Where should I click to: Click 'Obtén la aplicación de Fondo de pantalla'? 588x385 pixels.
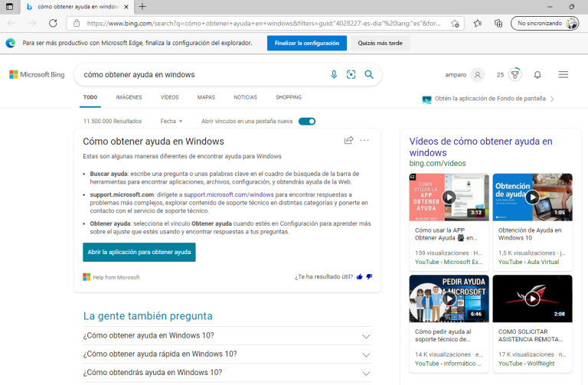[x=490, y=99]
